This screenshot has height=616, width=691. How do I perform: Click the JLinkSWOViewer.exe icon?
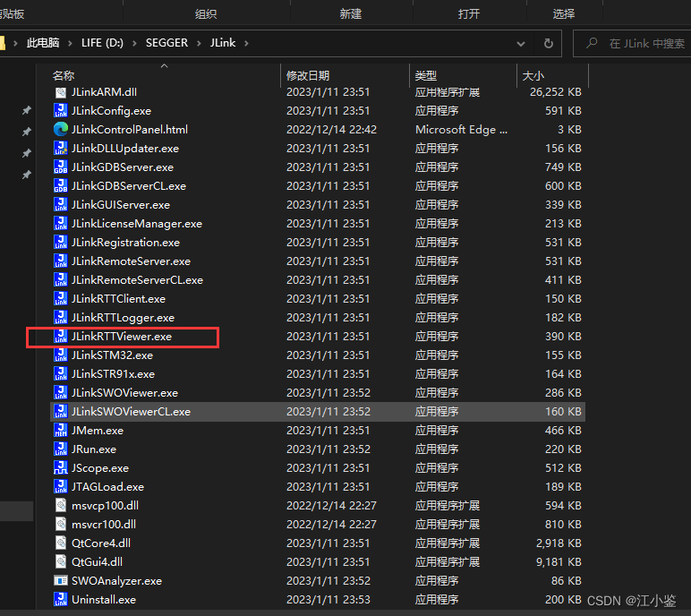(x=60, y=393)
